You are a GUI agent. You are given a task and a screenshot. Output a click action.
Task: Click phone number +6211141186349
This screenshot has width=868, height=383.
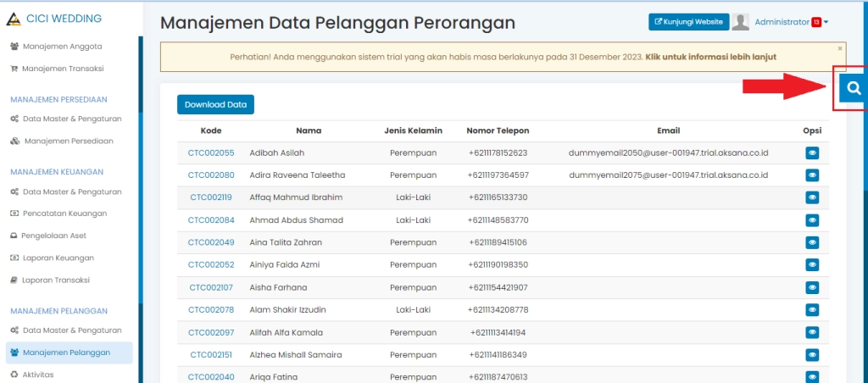pyautogui.click(x=498, y=355)
